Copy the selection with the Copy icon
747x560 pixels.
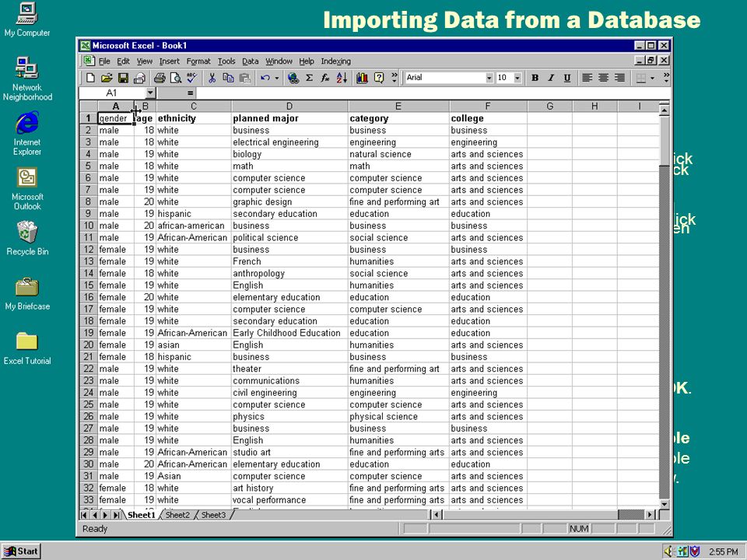pos(228,78)
